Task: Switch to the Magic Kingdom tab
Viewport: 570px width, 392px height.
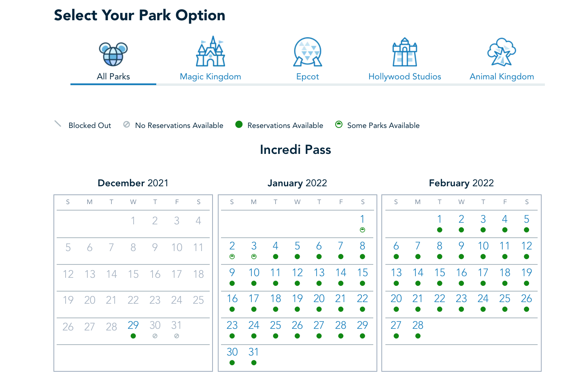Action: [x=210, y=77]
